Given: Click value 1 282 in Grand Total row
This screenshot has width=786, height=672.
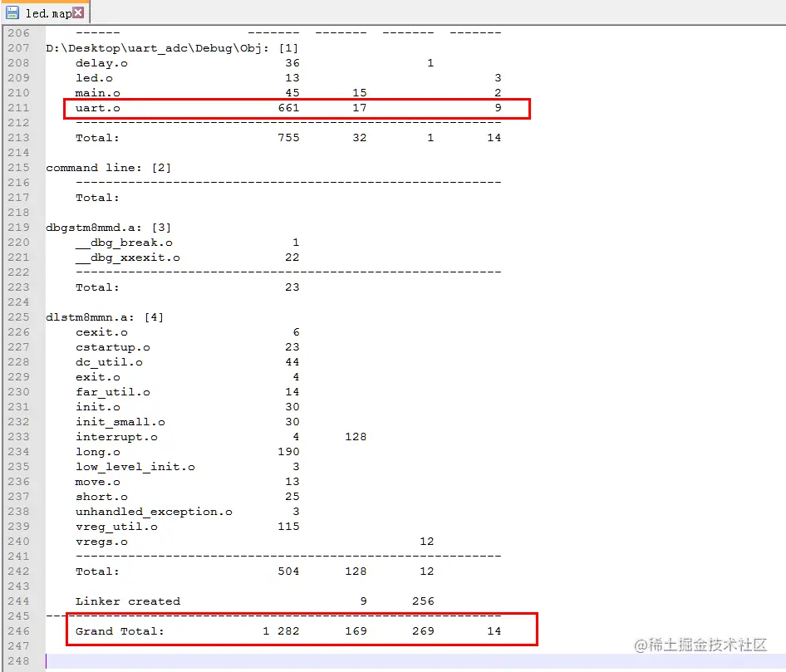Looking at the screenshot, I should (x=281, y=631).
